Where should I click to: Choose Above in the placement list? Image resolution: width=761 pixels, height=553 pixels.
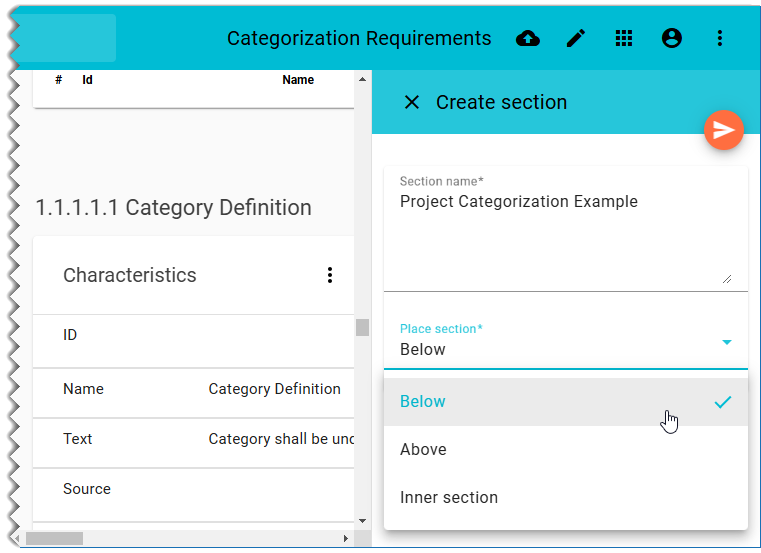click(x=423, y=450)
